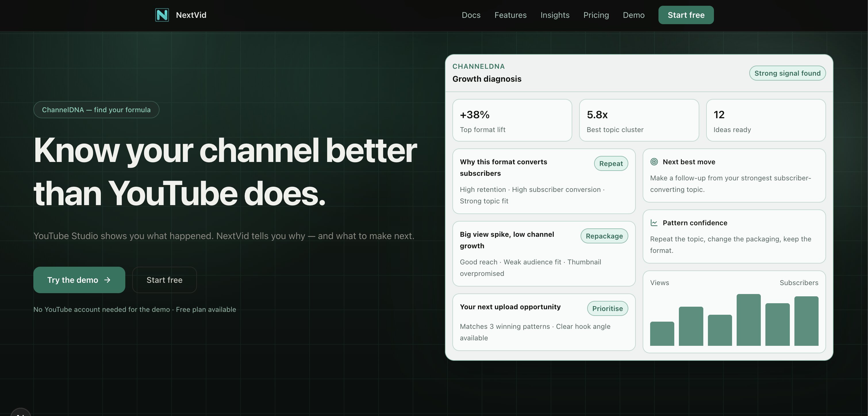Screen dimensions: 868x416
Task: Click Why this format converts subscribers title
Action: (504, 168)
